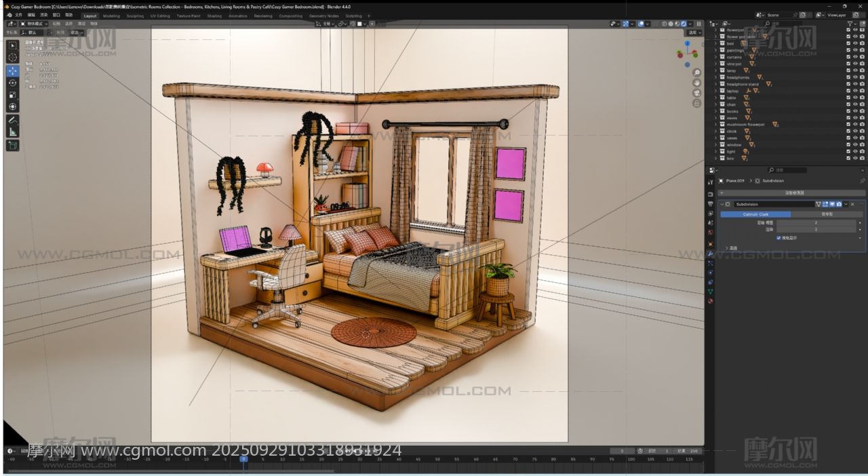Click the Subdivision modifier name field
868x476 pixels.
(773, 204)
